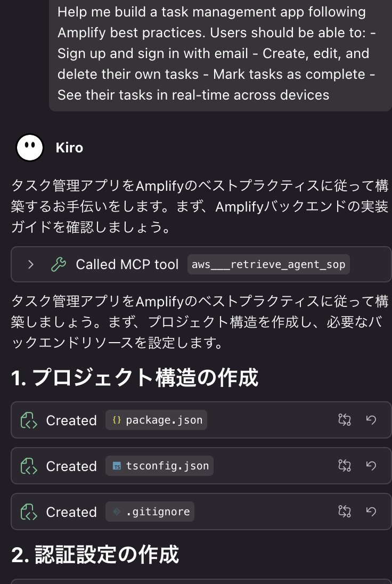
Task: Expand the Called MCP tool entry
Action: click(x=31, y=264)
